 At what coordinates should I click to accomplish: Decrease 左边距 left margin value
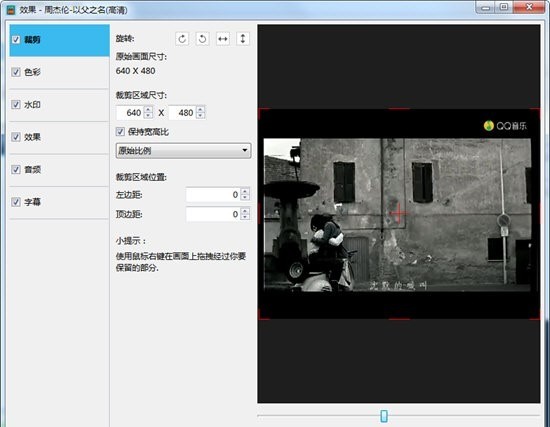[245, 198]
